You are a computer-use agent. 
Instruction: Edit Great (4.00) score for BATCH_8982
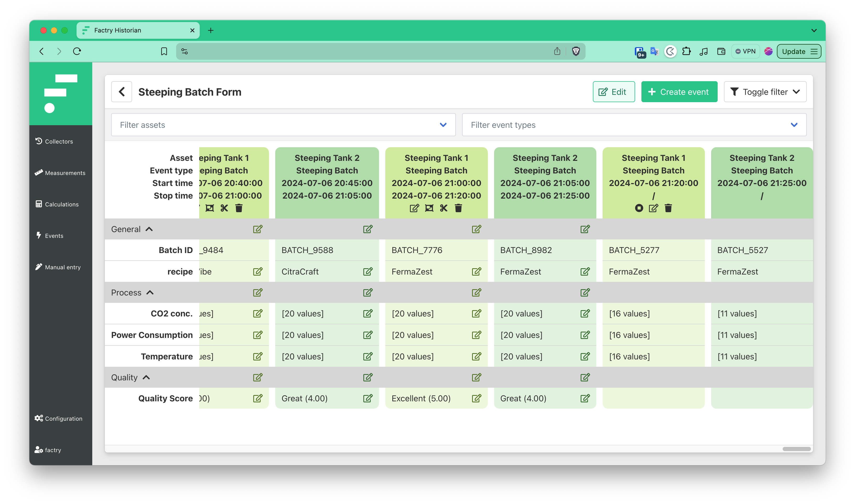[585, 398]
